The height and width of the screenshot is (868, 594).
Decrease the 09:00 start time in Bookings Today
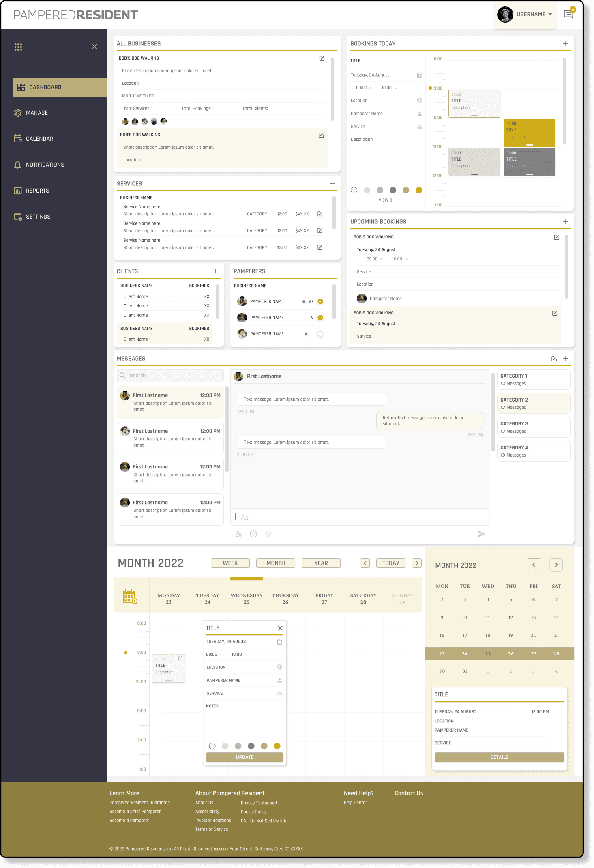click(x=371, y=88)
